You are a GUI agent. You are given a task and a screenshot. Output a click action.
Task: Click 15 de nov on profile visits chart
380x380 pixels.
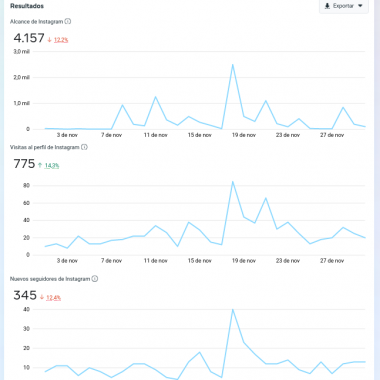point(200,261)
